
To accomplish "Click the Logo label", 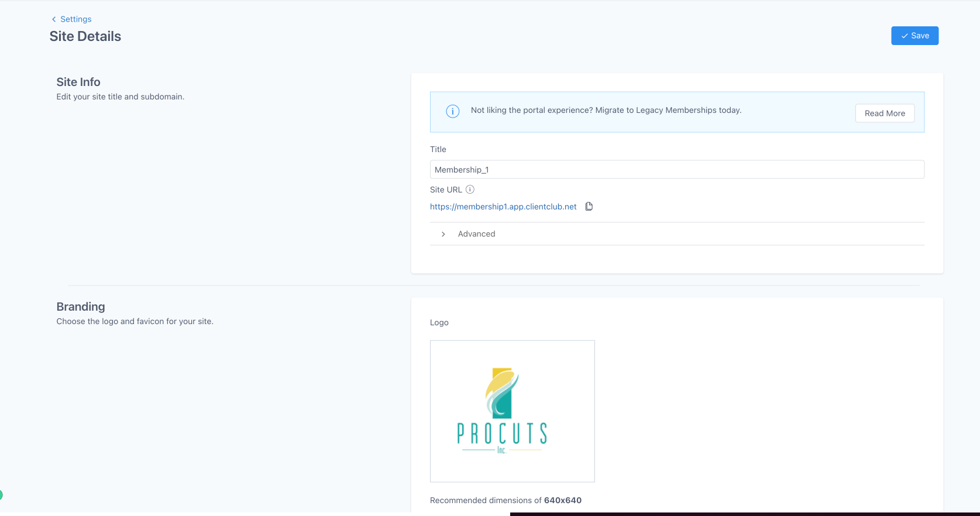I will (439, 322).
